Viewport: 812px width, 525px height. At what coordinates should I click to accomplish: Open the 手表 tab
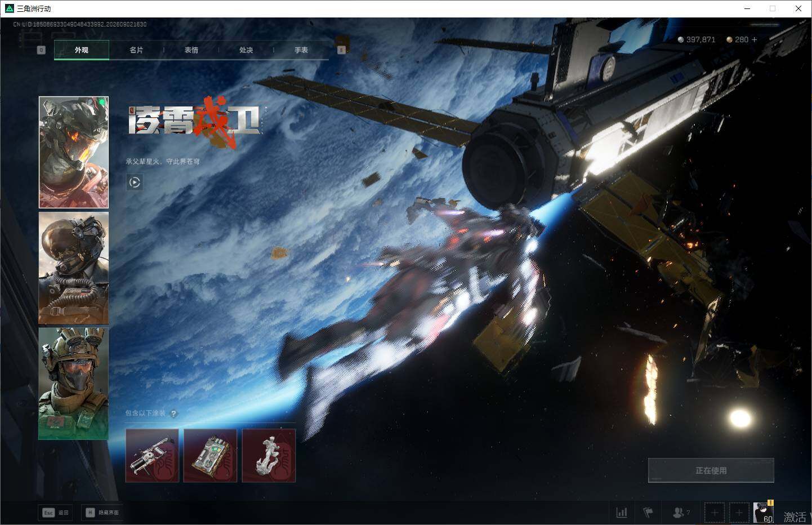(x=301, y=50)
